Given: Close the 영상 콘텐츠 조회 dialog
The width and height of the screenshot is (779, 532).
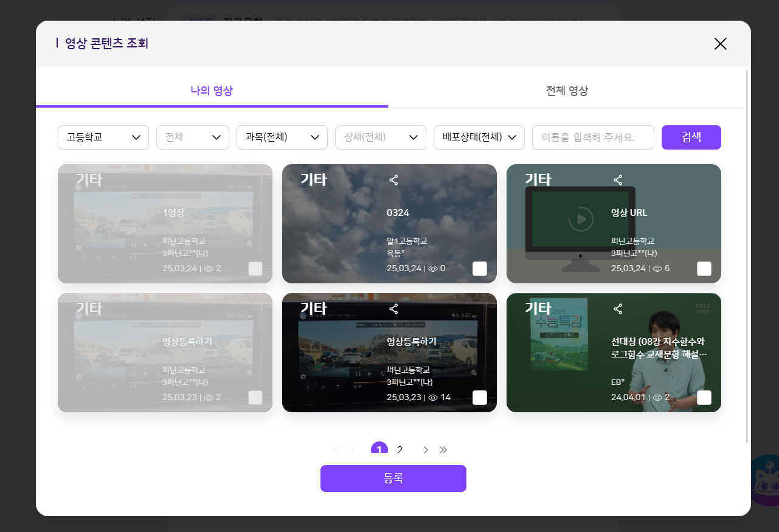Looking at the screenshot, I should click(x=720, y=44).
